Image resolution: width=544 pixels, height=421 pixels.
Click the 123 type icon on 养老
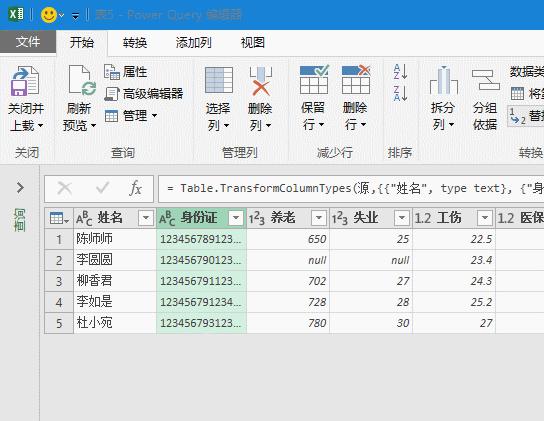pos(256,218)
